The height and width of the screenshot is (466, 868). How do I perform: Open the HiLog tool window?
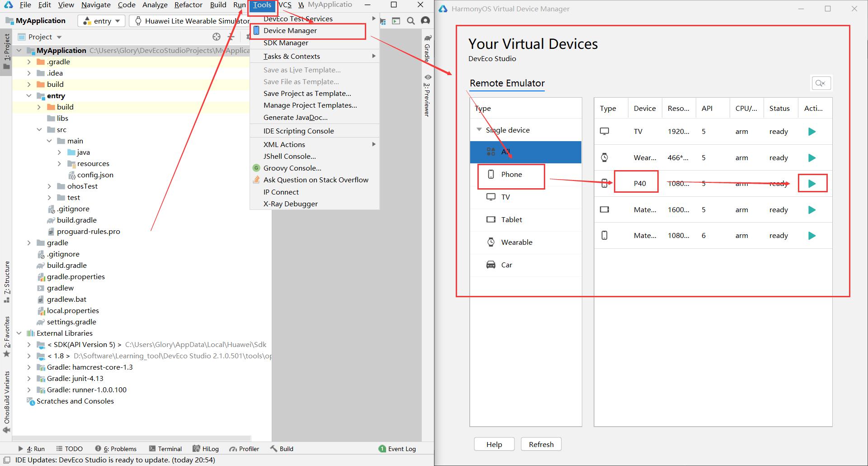tap(206, 449)
